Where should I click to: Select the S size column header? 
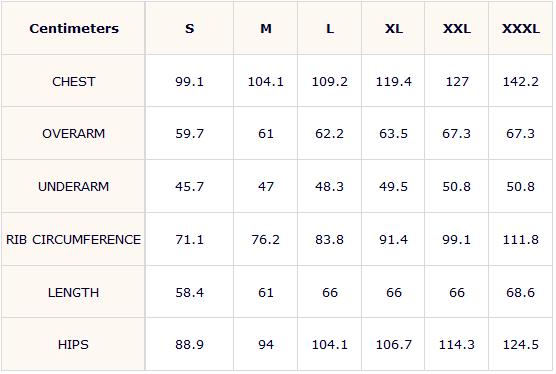(x=189, y=28)
